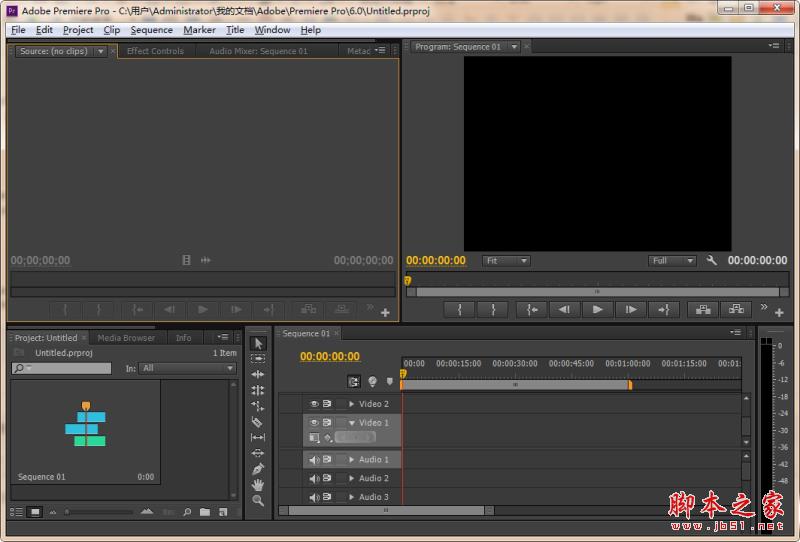The width and height of the screenshot is (800, 542).
Task: Open the Sequence menu
Action: pyautogui.click(x=152, y=30)
